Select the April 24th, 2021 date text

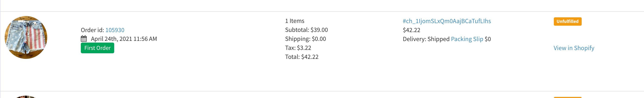124,39
